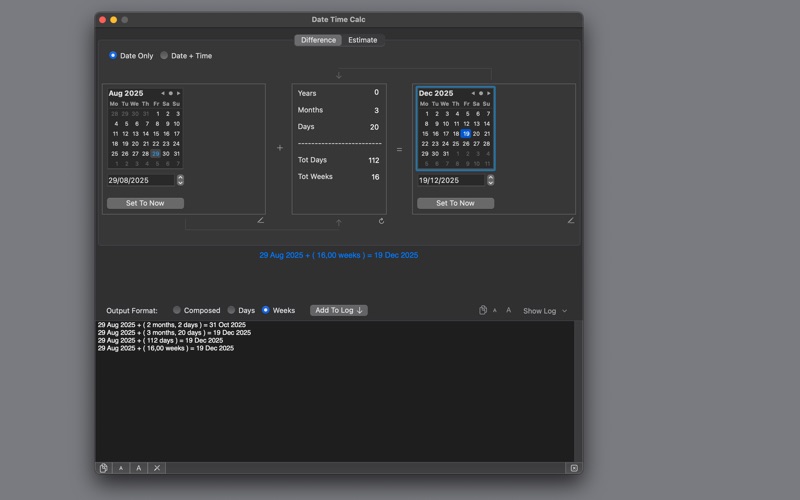This screenshot has height=500, width=800.
Task: Select day 15 in the Aug 2025 calendar
Action: pos(156,134)
